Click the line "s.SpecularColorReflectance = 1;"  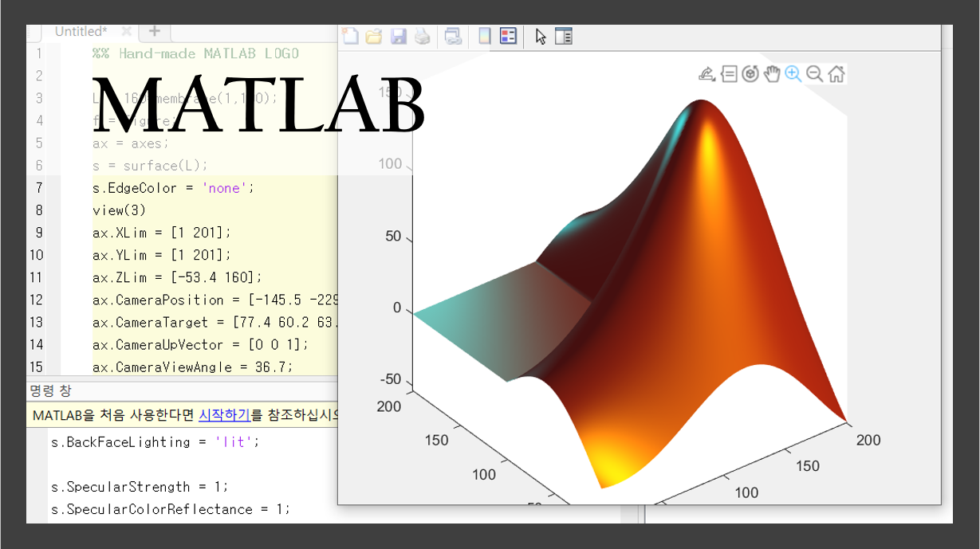point(170,509)
